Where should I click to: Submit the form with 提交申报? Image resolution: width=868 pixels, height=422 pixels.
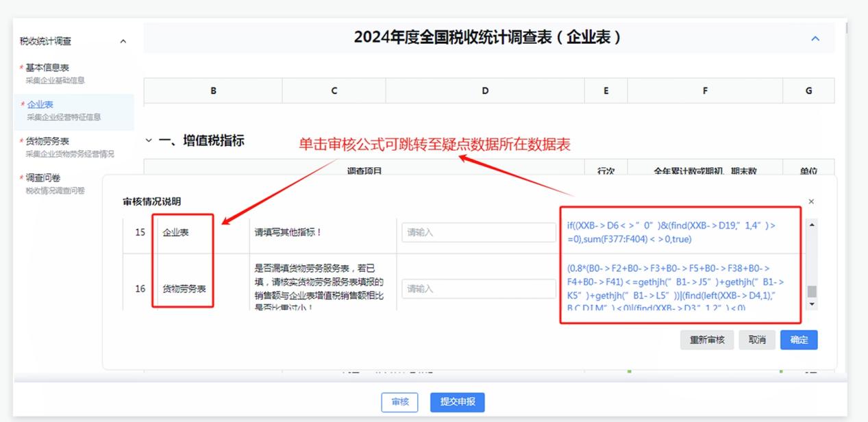[x=457, y=402]
